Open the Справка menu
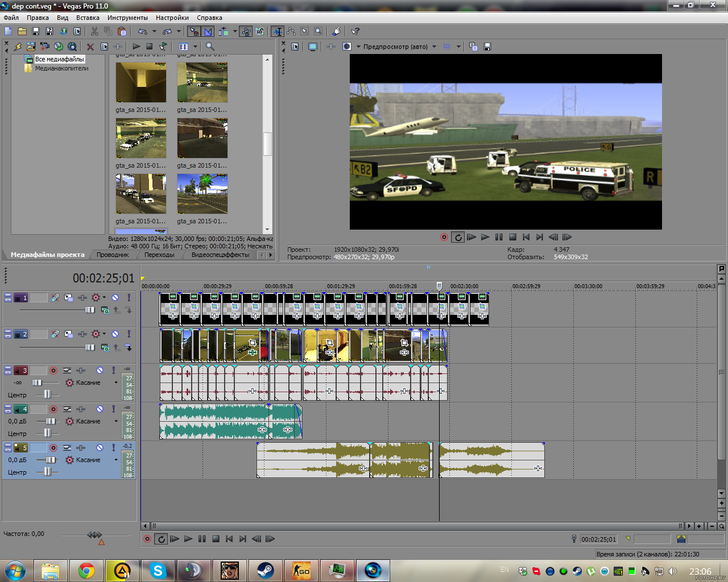Viewport: 728px width, 582px height. click(x=209, y=18)
